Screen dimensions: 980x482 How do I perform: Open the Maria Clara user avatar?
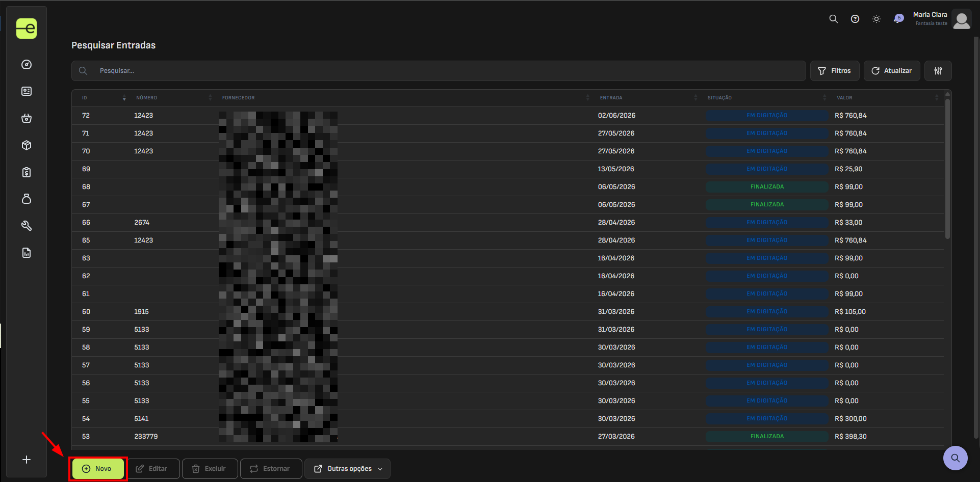(962, 19)
